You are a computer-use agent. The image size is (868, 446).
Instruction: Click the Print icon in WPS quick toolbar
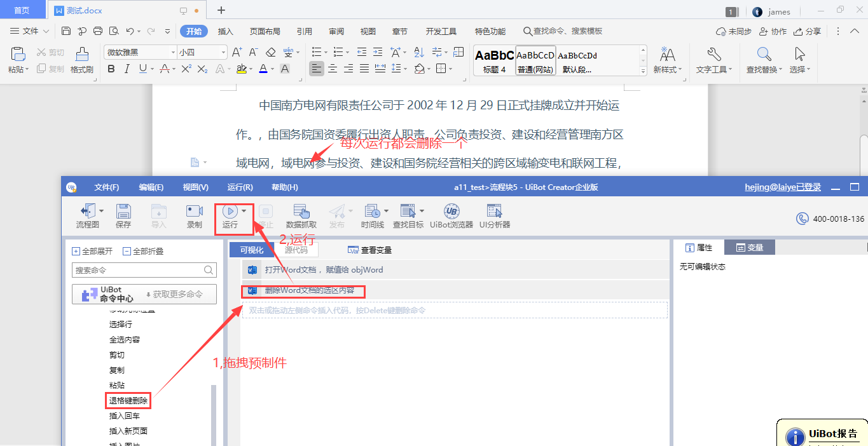click(98, 31)
